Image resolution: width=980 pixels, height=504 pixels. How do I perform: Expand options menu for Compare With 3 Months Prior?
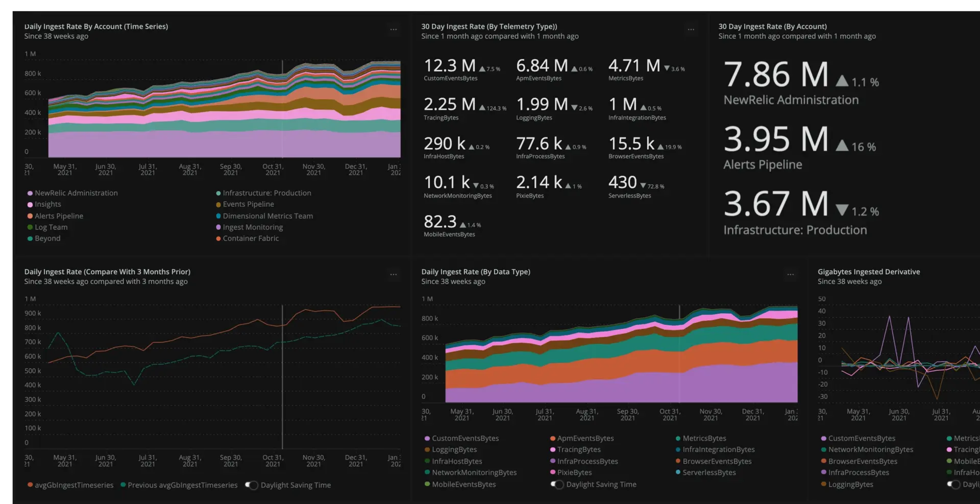coord(393,275)
